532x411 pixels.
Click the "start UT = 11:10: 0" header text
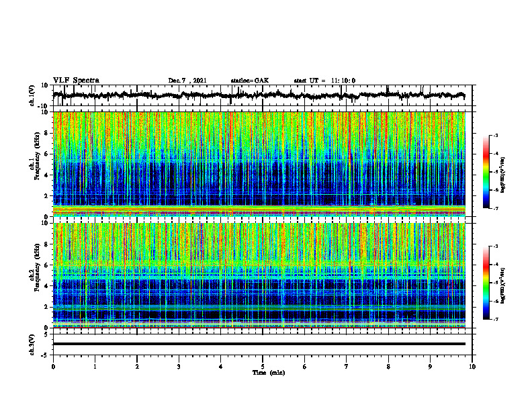[x=324, y=81]
